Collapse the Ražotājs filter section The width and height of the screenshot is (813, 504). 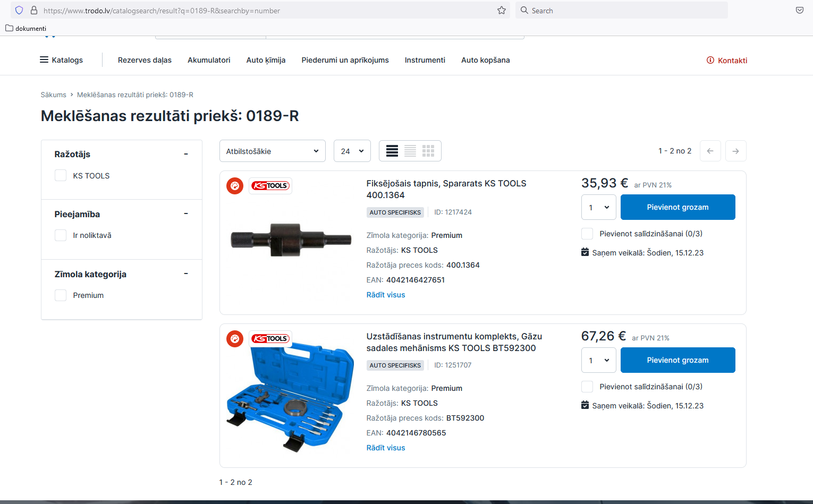[x=186, y=154]
